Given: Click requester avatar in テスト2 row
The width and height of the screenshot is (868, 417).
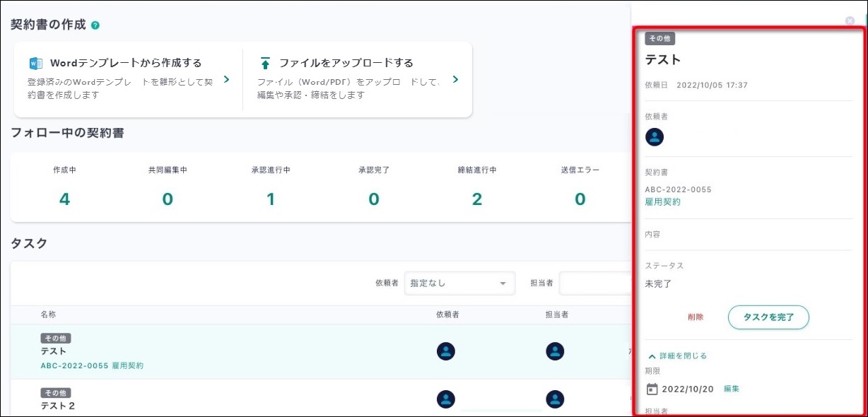Looking at the screenshot, I should [x=446, y=399].
